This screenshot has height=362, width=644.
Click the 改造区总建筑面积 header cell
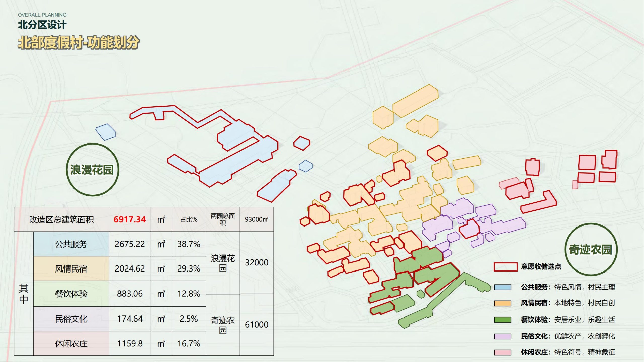[61, 219]
